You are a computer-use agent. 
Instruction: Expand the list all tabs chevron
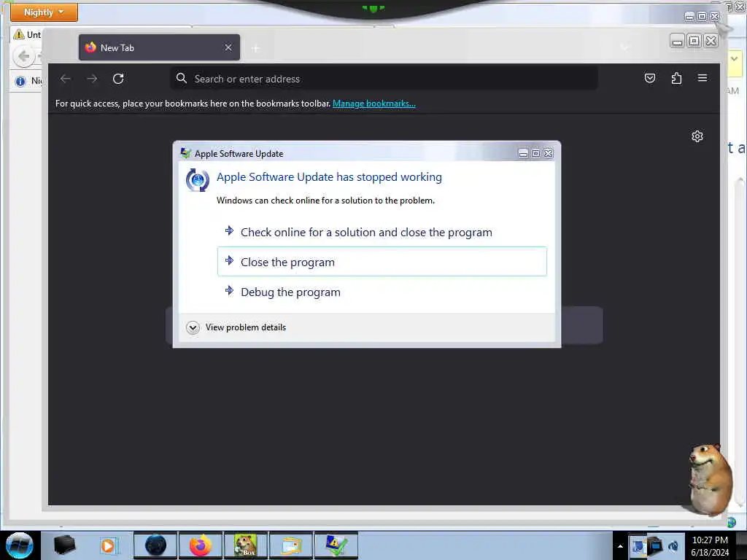(x=624, y=47)
